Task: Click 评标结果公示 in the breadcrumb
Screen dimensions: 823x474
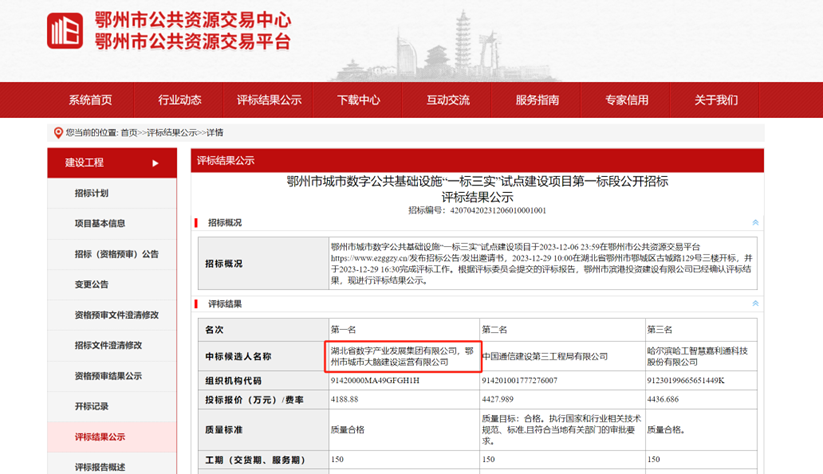Action: coord(172,133)
